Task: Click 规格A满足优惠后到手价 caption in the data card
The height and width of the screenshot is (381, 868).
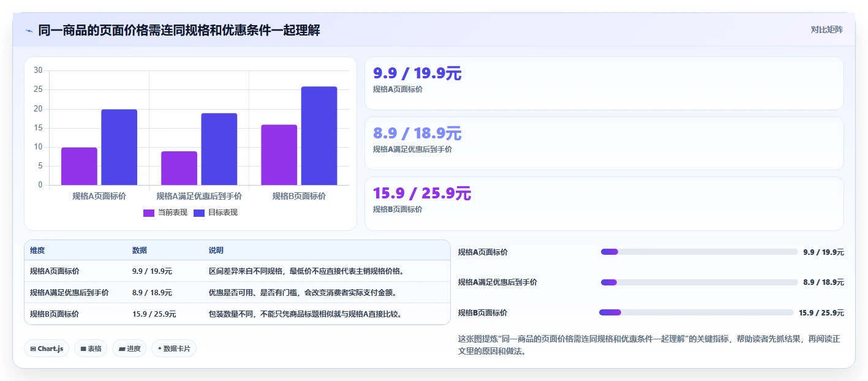Action: tap(412, 149)
